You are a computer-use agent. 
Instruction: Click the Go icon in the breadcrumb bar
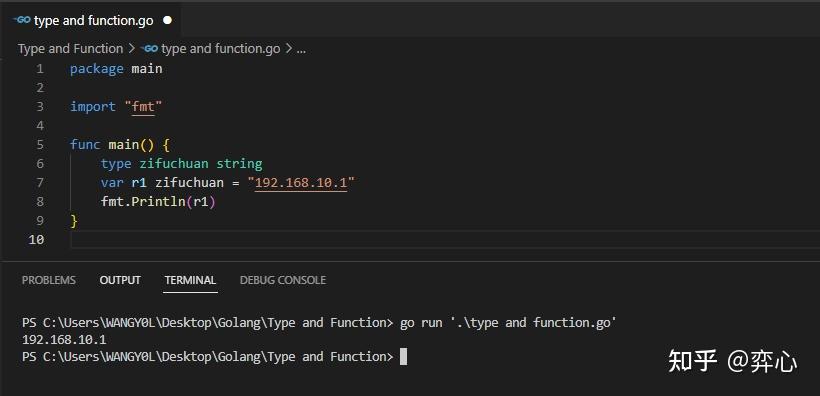point(150,49)
